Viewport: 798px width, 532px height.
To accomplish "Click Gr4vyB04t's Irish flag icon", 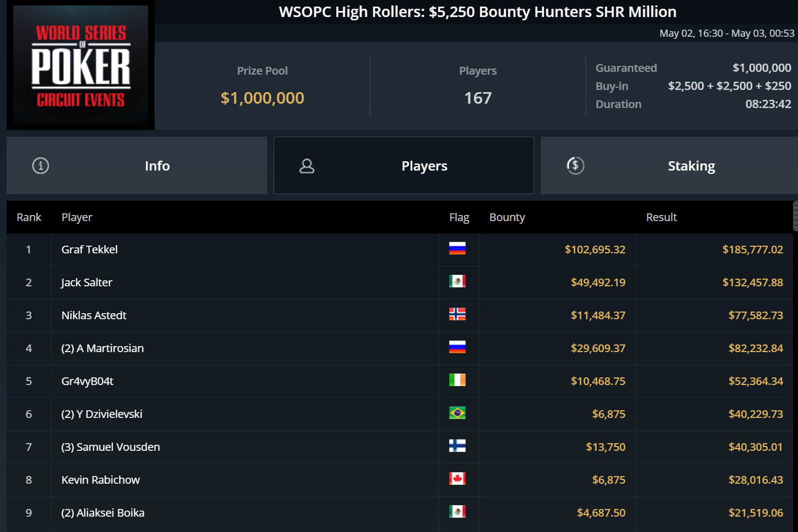I will click(457, 380).
